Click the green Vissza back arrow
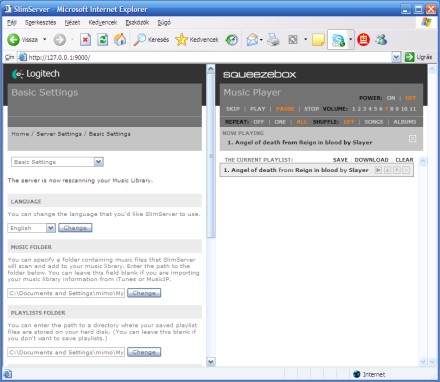 pyautogui.click(x=13, y=40)
